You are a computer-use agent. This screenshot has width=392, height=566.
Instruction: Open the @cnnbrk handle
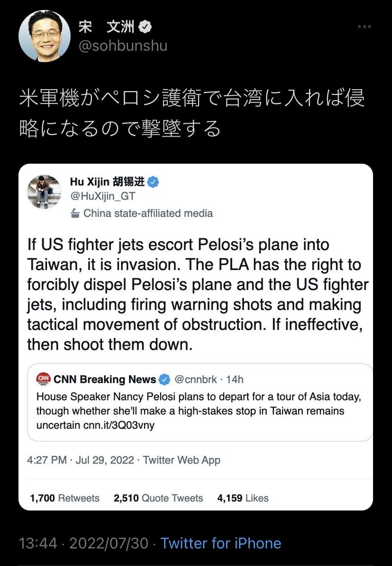(196, 380)
